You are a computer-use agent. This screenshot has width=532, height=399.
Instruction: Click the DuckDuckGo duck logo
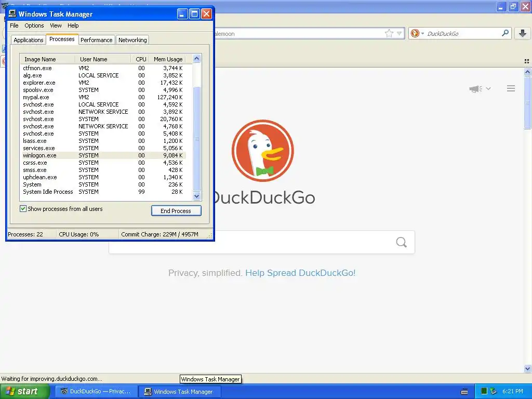click(262, 151)
